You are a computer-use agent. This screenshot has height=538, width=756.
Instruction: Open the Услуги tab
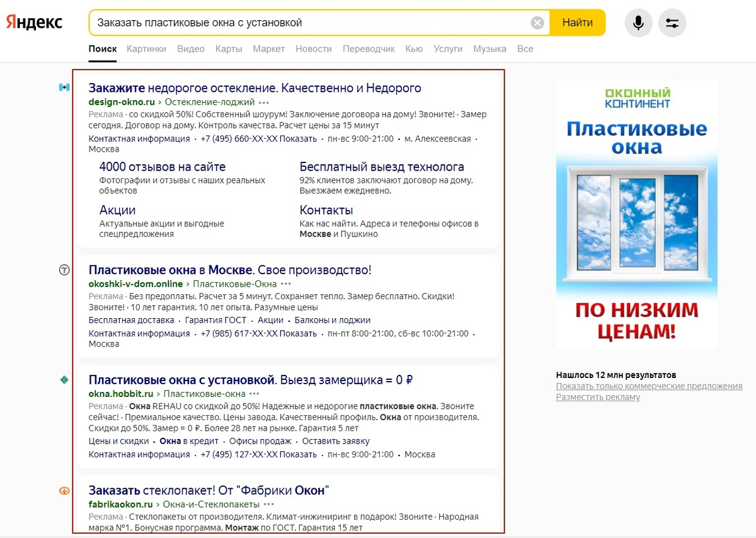[x=448, y=49]
